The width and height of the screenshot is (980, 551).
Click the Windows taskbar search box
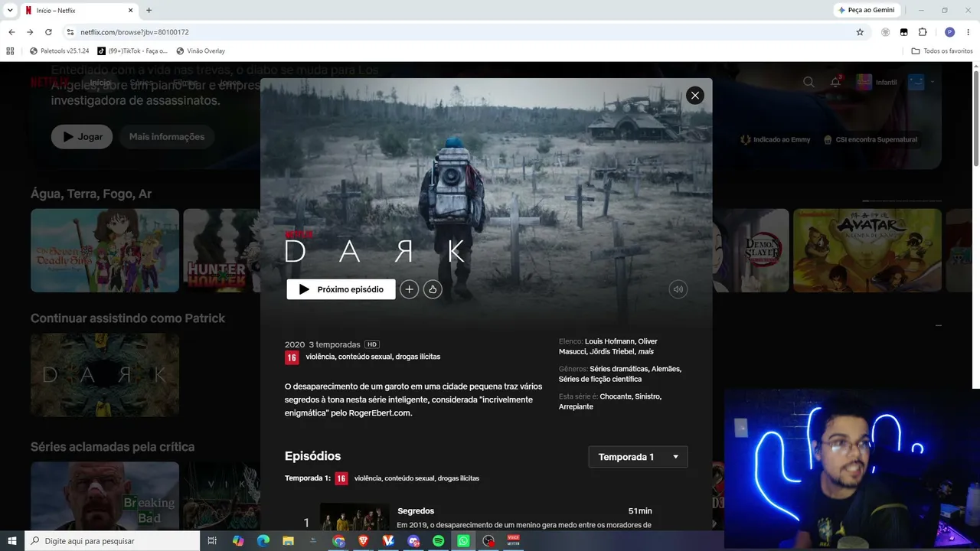coord(113,541)
